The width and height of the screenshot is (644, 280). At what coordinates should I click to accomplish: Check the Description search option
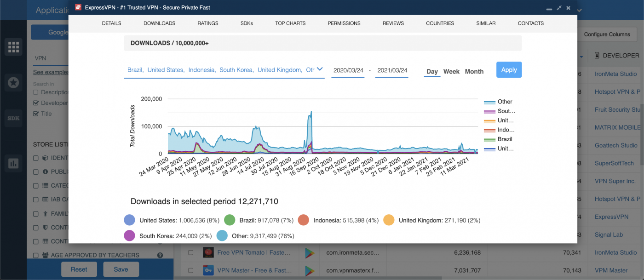36,92
